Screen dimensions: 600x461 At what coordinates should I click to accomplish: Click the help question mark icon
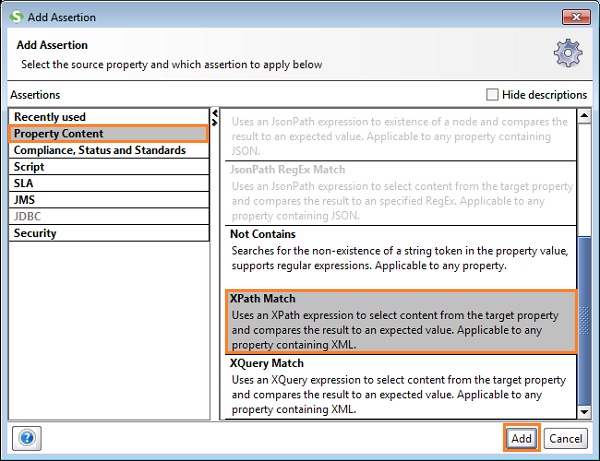click(x=26, y=438)
